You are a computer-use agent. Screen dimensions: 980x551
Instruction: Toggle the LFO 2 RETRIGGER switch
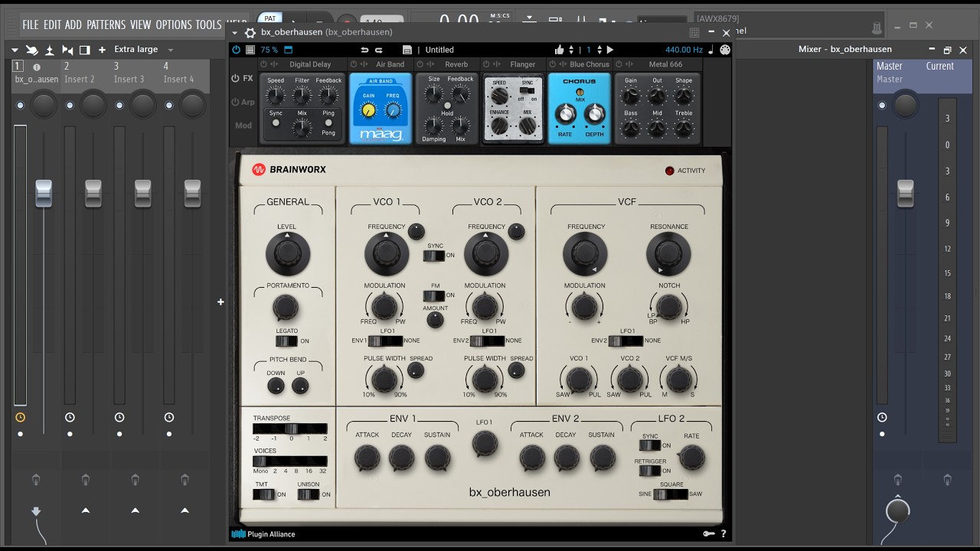[649, 471]
